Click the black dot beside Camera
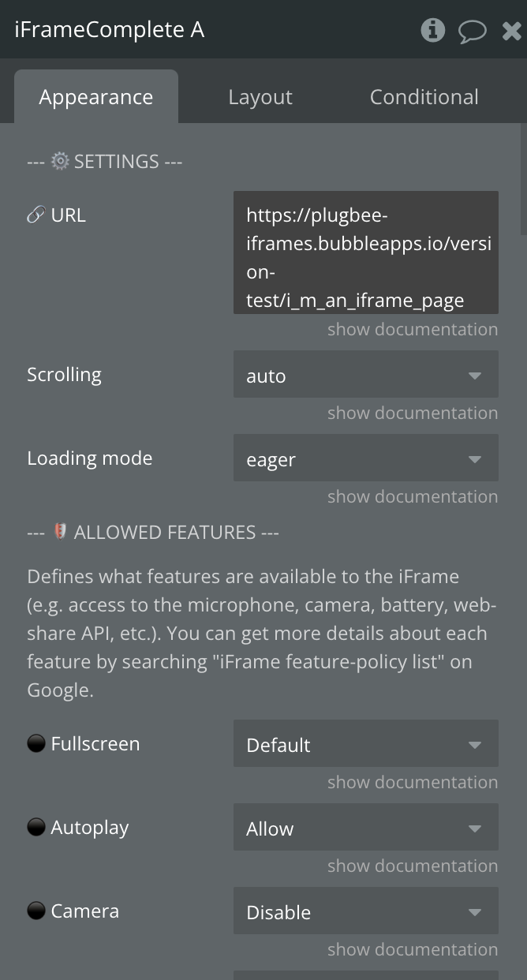The height and width of the screenshot is (980, 527). pos(36,911)
